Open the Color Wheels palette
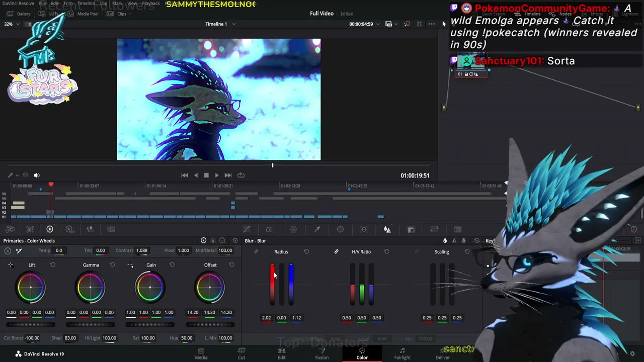The width and height of the screenshot is (644, 362). [x=50, y=229]
